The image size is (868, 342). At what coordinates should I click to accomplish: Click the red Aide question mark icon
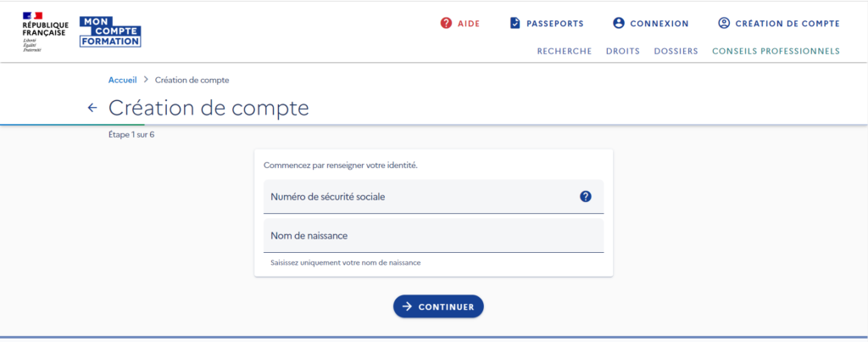coord(446,23)
